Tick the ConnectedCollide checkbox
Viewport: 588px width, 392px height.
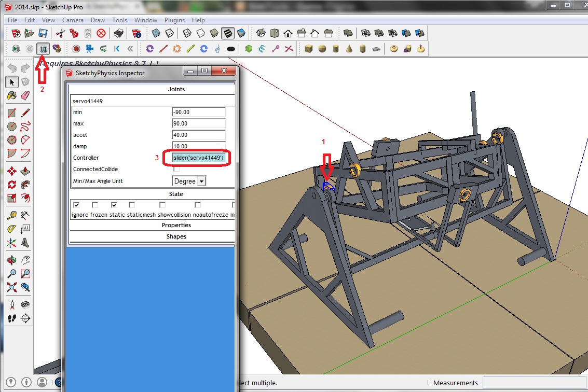(176, 169)
